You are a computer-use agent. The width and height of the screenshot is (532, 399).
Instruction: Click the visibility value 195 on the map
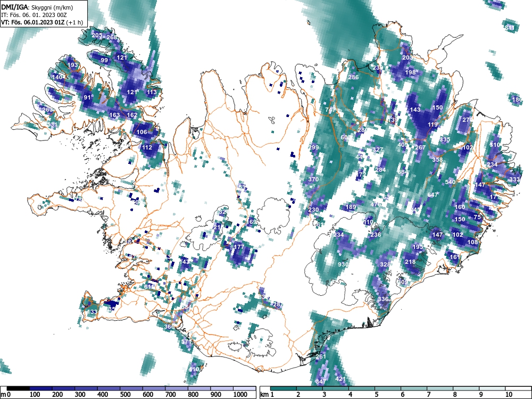418,247
